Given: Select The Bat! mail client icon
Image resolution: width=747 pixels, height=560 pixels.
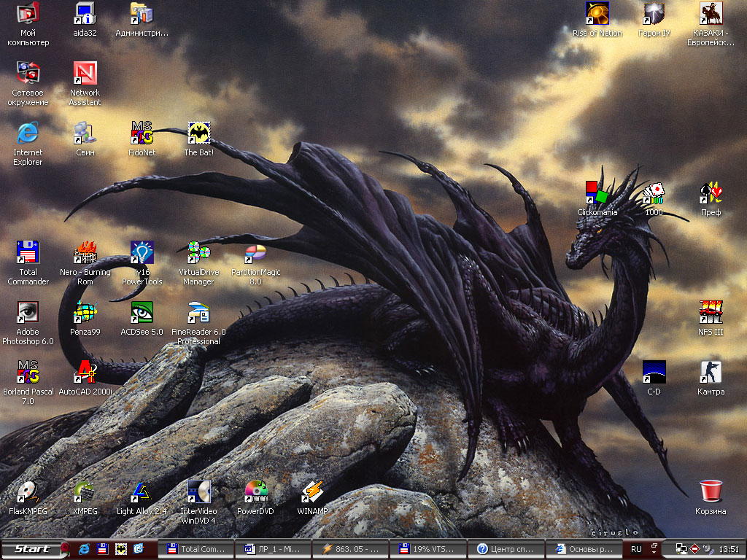Looking at the screenshot, I should coord(198,133).
